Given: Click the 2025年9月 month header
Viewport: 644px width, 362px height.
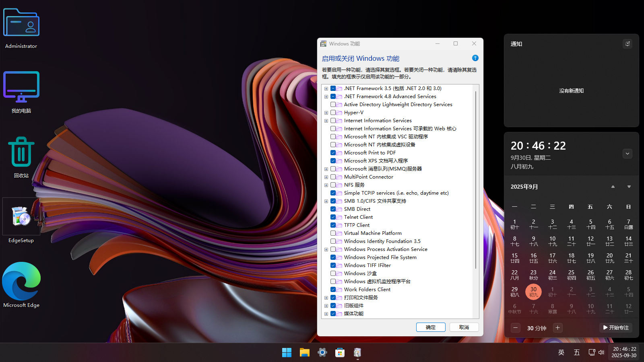Looking at the screenshot, I should (524, 187).
